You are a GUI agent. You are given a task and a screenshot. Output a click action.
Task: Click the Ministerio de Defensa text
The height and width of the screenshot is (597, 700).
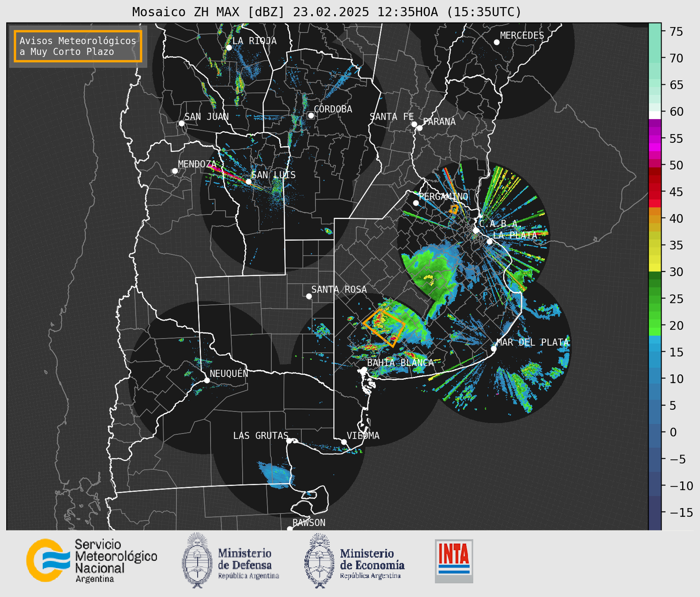[x=248, y=564]
